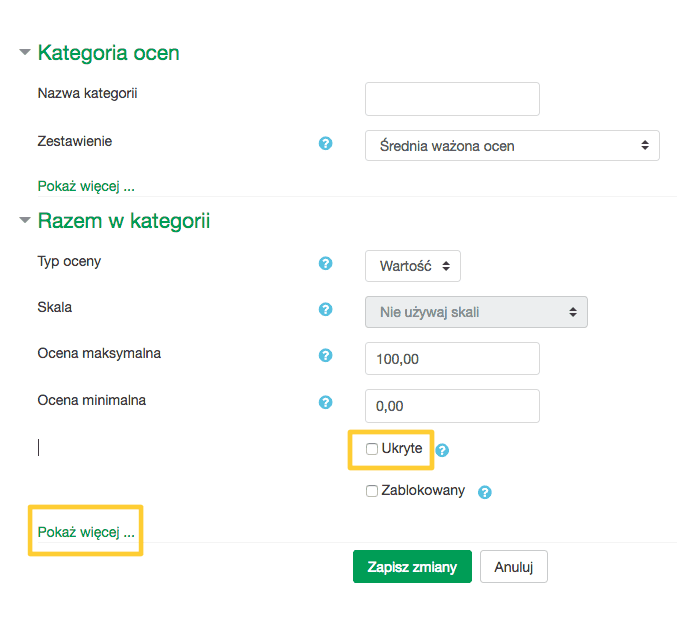Screen dimensions: 677x618
Task: Click help icon next to Skala
Action: [x=325, y=309]
